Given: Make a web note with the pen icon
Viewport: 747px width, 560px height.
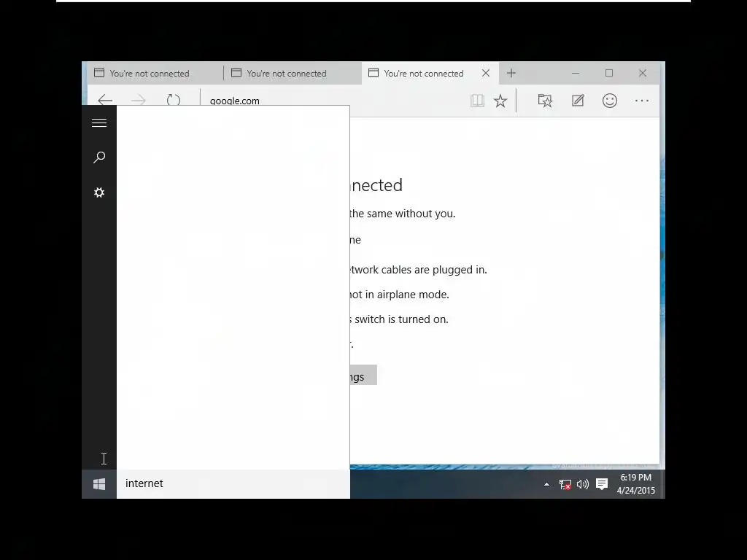Looking at the screenshot, I should (578, 101).
